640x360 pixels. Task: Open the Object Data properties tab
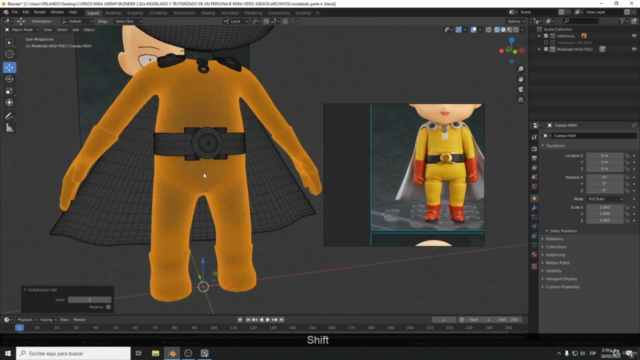(x=534, y=245)
